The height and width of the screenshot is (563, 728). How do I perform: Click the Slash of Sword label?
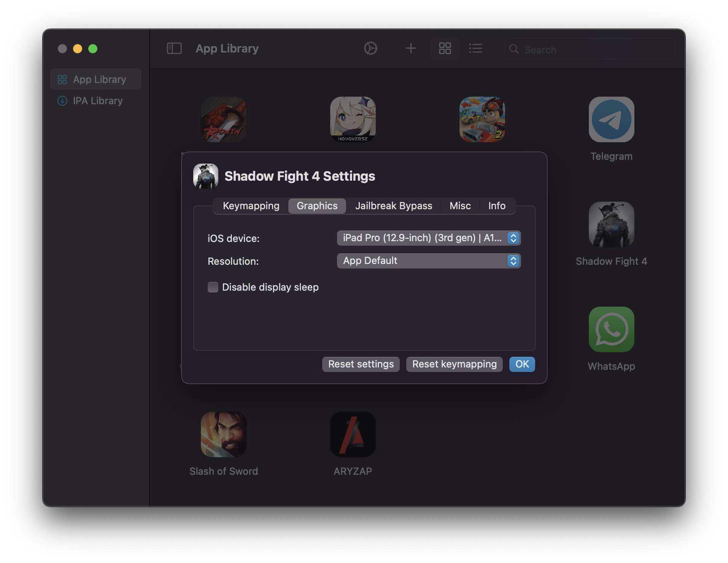click(x=224, y=471)
